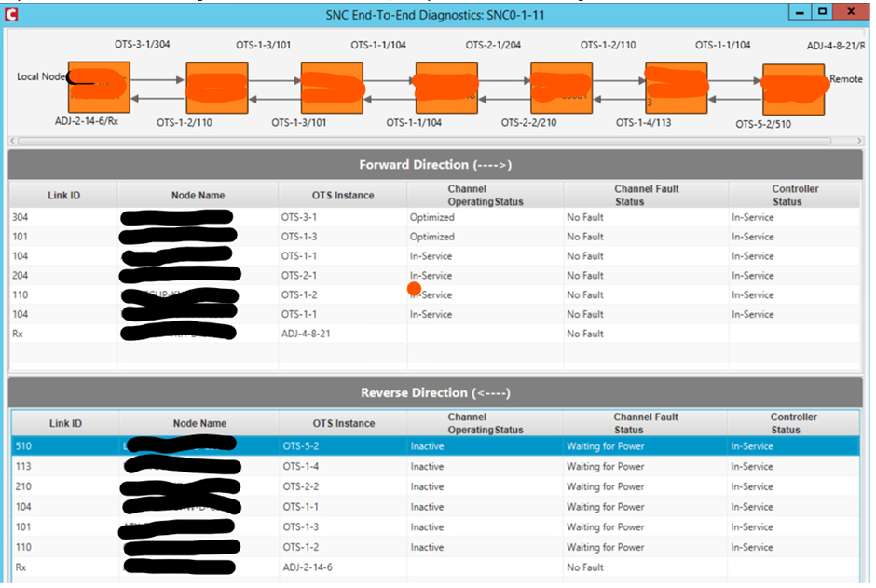Click Node Name header in Reverse Direction table

pos(199,423)
